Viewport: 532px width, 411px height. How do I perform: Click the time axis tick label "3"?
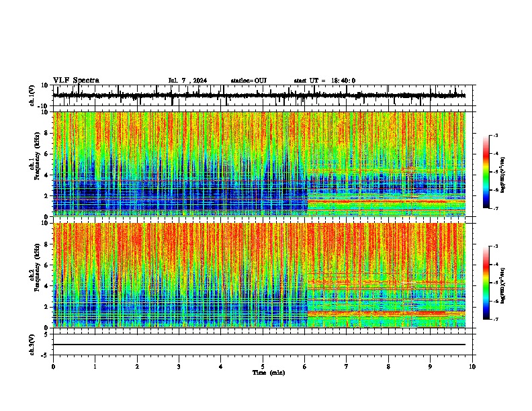tap(179, 367)
